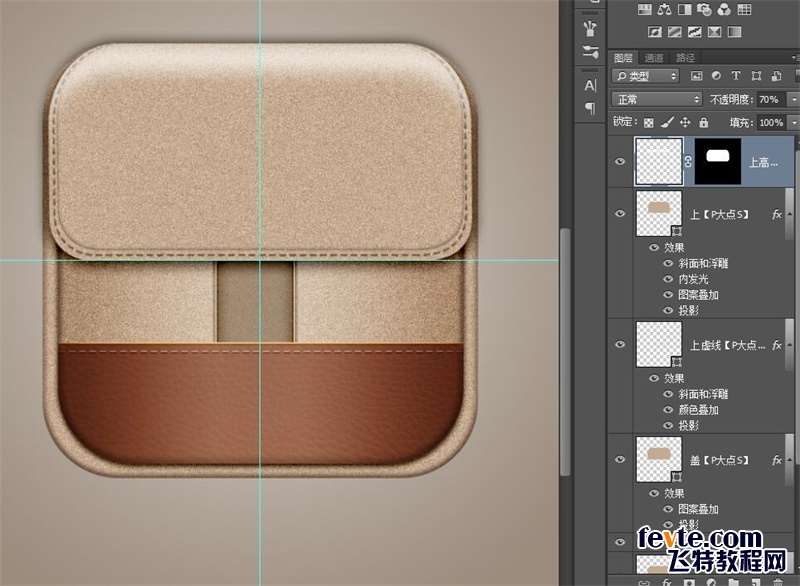Click the type layer filter T icon
The image size is (800, 586).
736,76
